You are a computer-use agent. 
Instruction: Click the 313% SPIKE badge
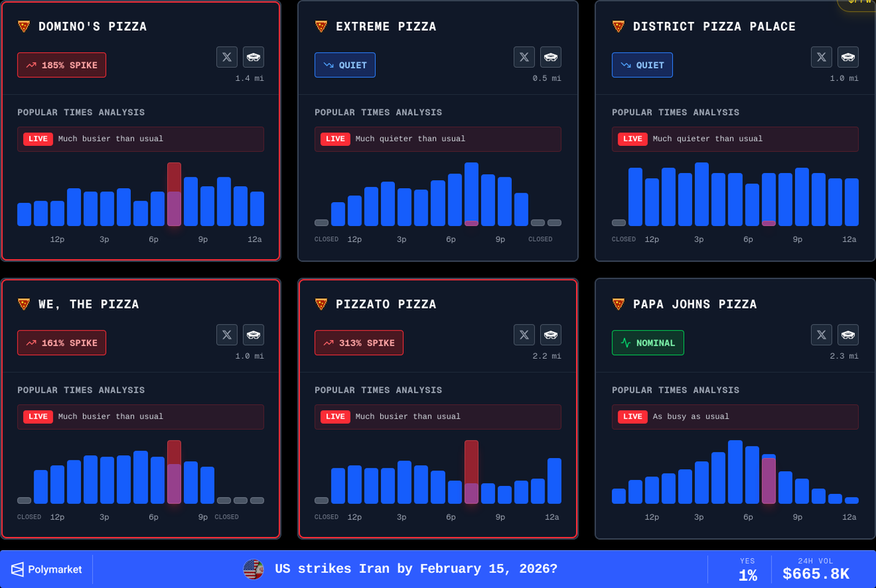[x=359, y=343]
